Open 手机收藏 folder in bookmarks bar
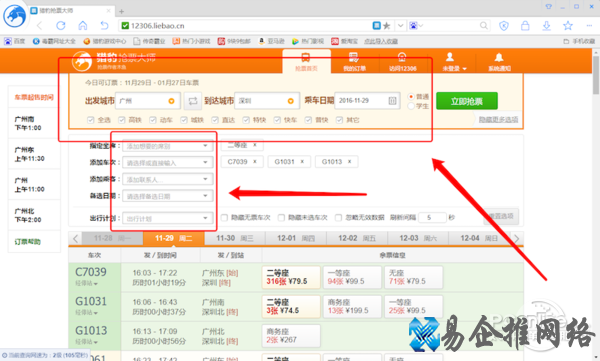600x361 pixels. coord(579,41)
